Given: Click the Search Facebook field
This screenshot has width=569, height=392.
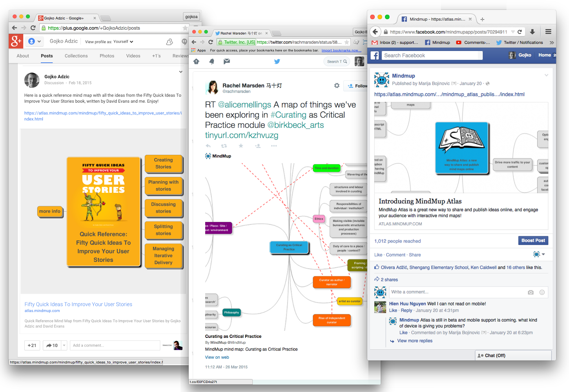Looking at the screenshot, I should click(432, 55).
